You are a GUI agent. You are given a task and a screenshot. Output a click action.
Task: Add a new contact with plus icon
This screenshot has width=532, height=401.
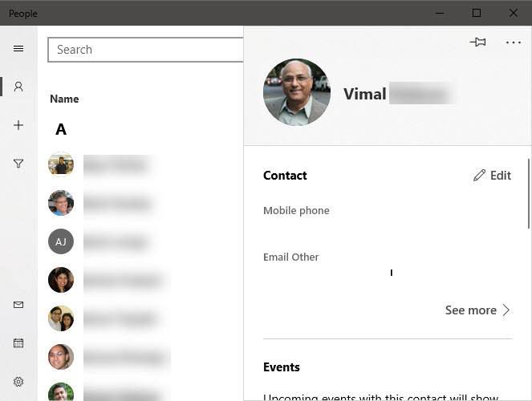tap(18, 125)
